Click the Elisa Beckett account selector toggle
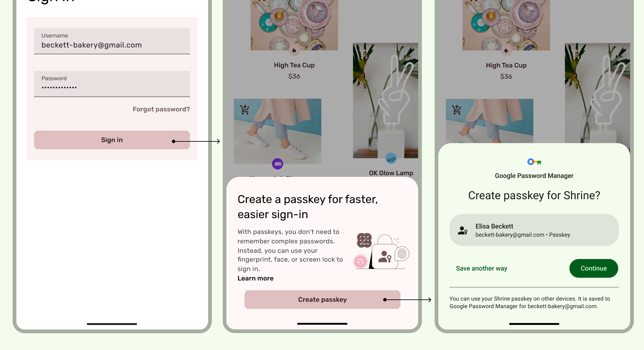Viewport: 644px width, 350px height. [534, 230]
